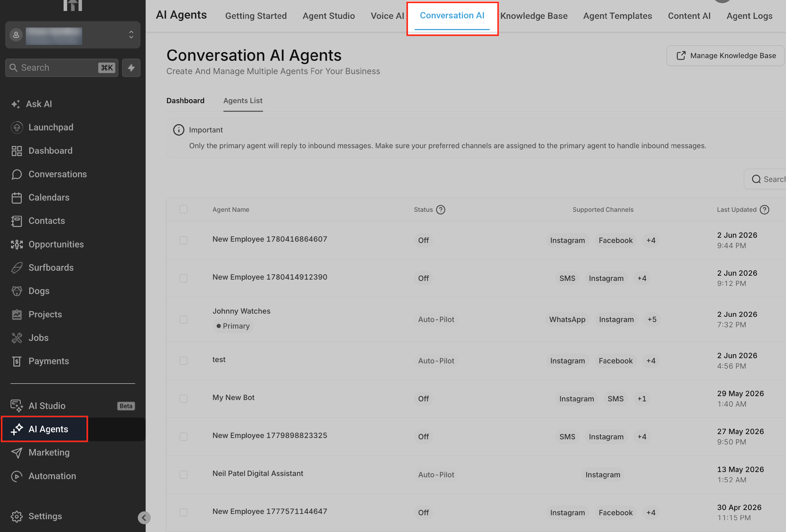Viewport: 786px width, 532px height.
Task: Collapse the sidebar with the arrow button
Action: (144, 517)
